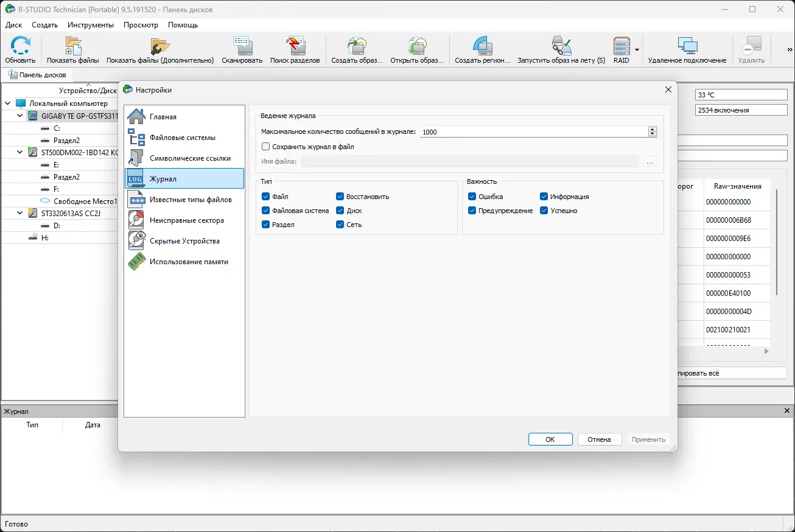Start Сканировать from the toolbar
The width and height of the screenshot is (795, 532).
coord(242,50)
